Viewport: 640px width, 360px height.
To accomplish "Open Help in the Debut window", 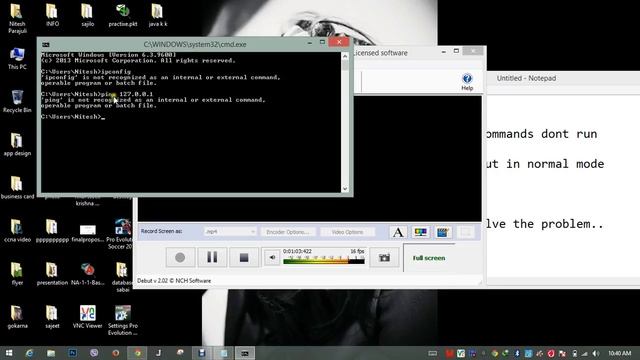I will [x=467, y=82].
